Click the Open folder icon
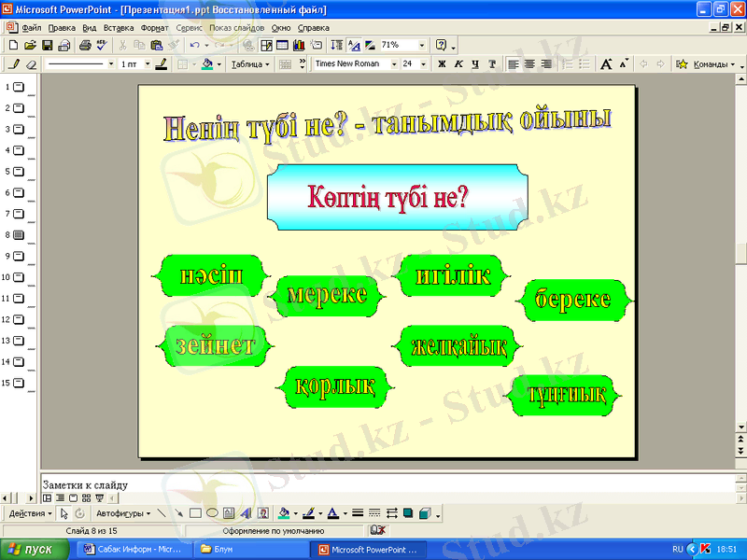 click(30, 45)
